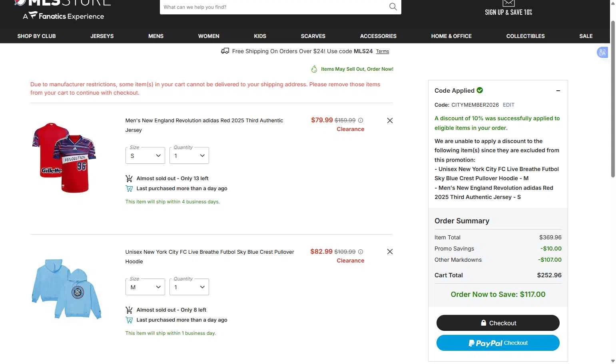The image size is (616, 364).
Task: Open price info icon for the hoodie
Action: coord(361,252)
